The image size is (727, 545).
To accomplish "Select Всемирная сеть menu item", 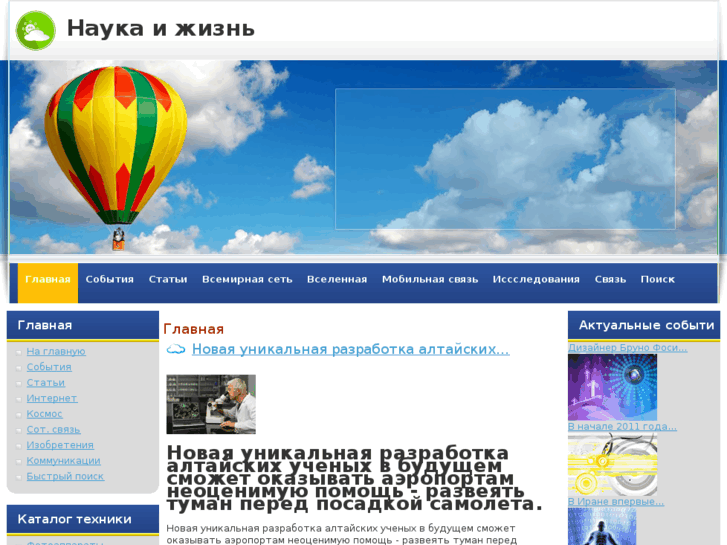I will click(247, 280).
